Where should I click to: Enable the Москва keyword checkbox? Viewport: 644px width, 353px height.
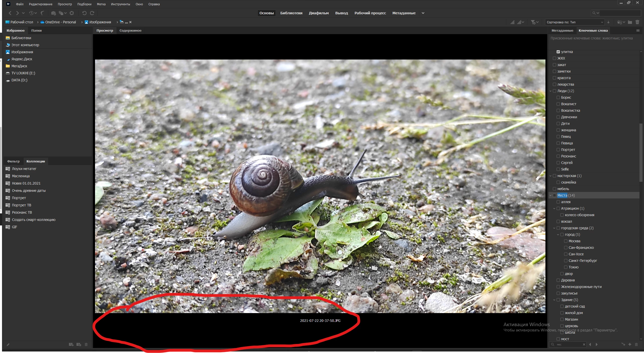tap(566, 241)
